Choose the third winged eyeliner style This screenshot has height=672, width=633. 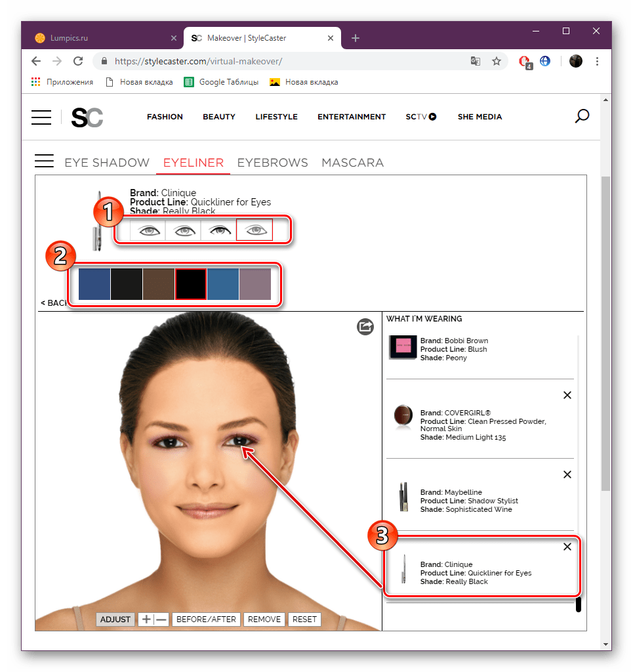(219, 230)
